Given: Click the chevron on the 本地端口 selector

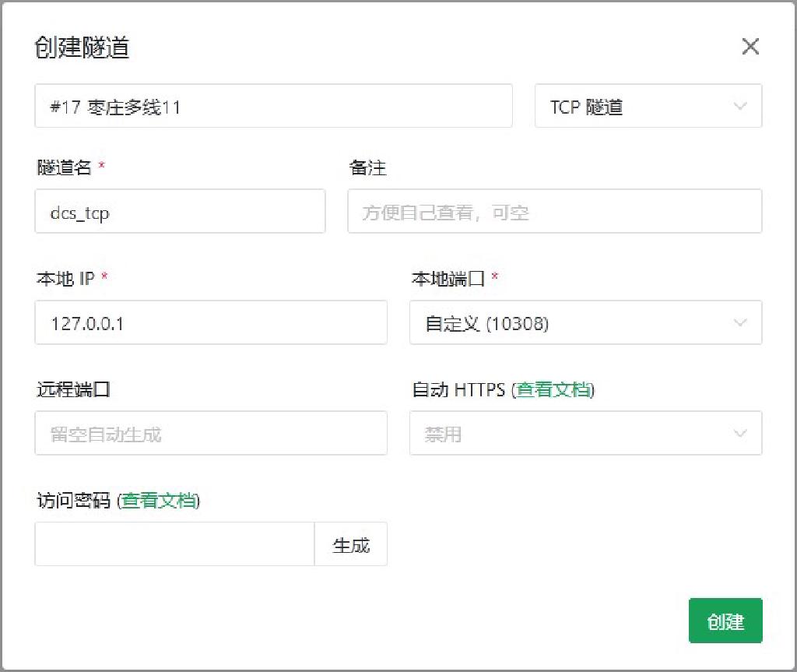Looking at the screenshot, I should point(742,323).
